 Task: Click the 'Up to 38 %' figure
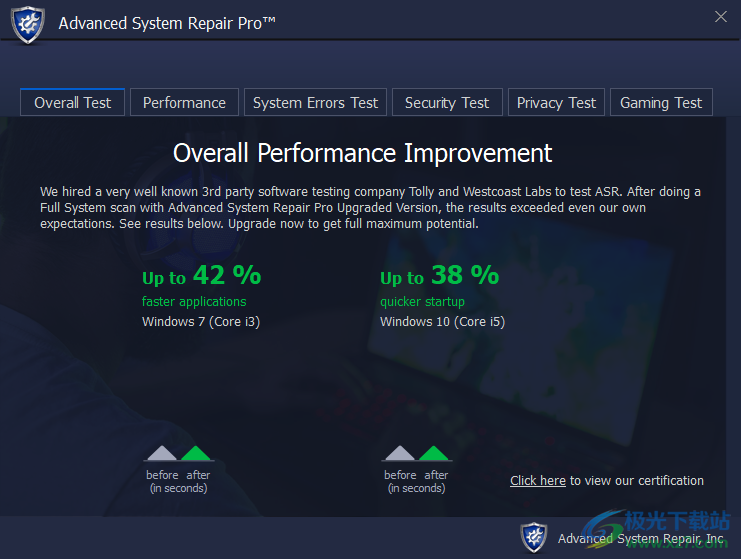[439, 275]
